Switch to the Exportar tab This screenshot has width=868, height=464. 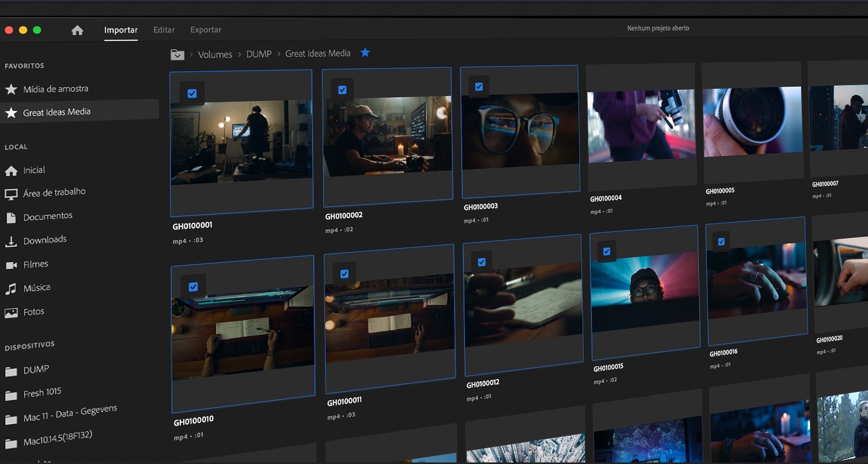(x=206, y=30)
